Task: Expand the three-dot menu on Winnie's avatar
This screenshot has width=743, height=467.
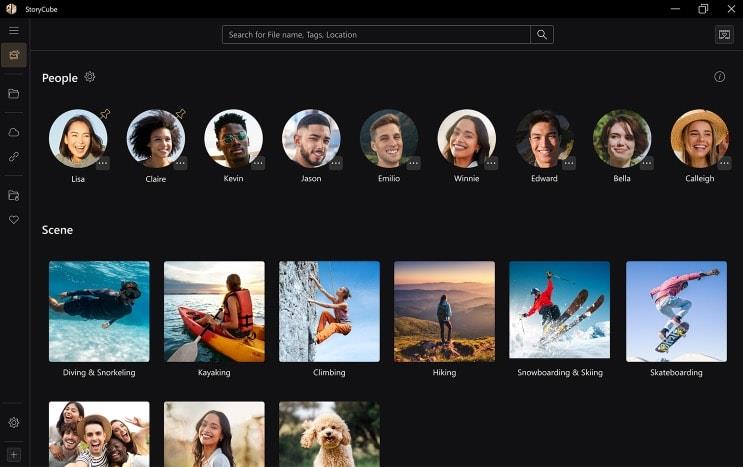Action: click(x=491, y=163)
